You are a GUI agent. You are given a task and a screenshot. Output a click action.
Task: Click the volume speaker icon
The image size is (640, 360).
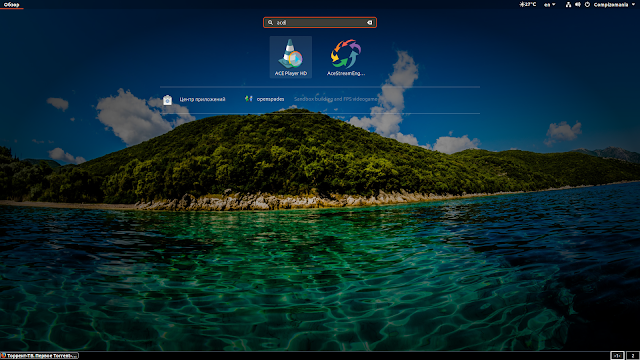(578, 4)
